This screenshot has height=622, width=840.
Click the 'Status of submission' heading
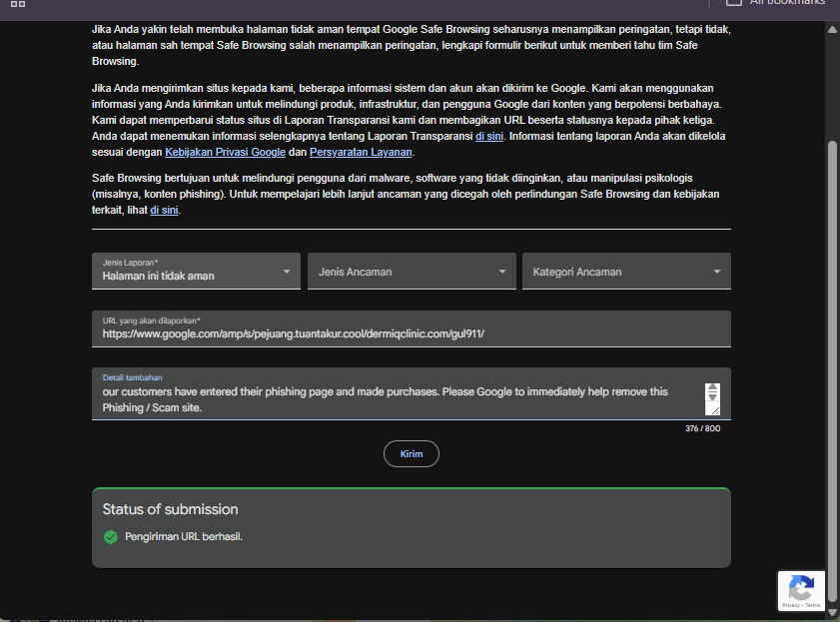pyautogui.click(x=171, y=509)
